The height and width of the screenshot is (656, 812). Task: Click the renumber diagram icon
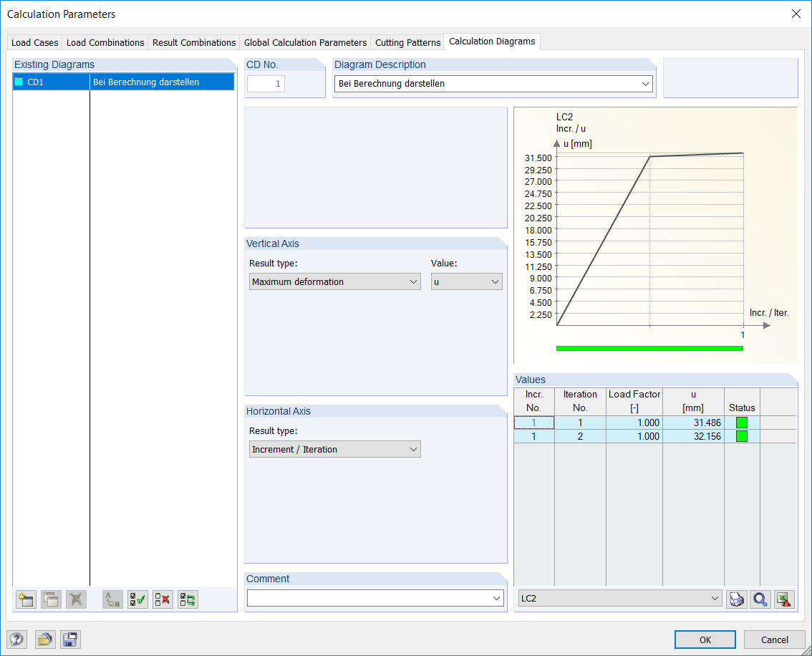click(x=112, y=599)
